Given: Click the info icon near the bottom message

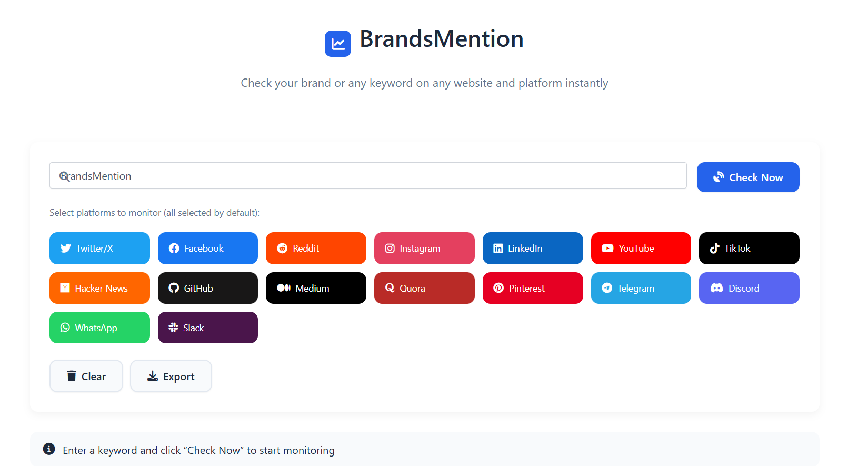Looking at the screenshot, I should [x=49, y=449].
